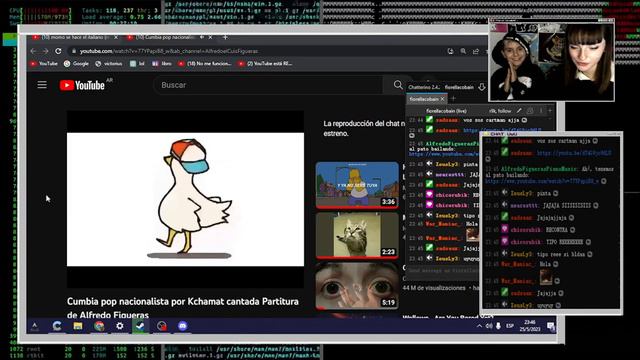Viewport: 640px width, 360px height.
Task: Click username Var_Maniac_ in the overlay chat window
Action: (517, 264)
